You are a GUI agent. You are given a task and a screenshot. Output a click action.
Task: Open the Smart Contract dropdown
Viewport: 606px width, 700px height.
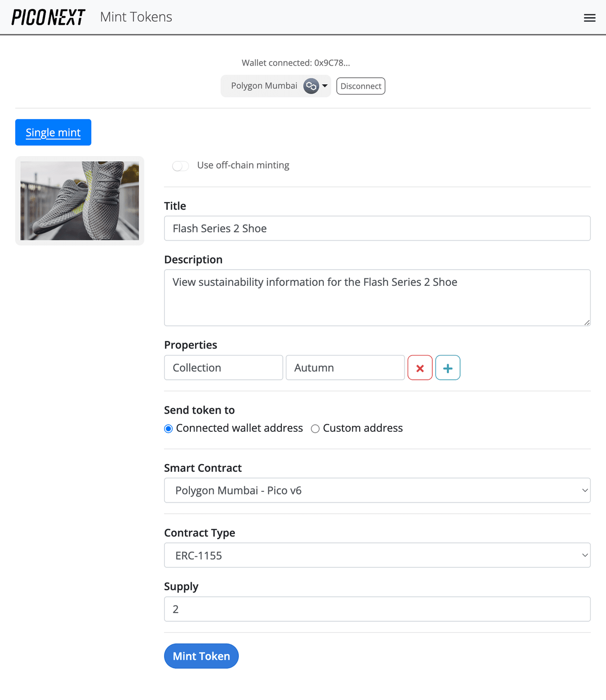click(377, 490)
